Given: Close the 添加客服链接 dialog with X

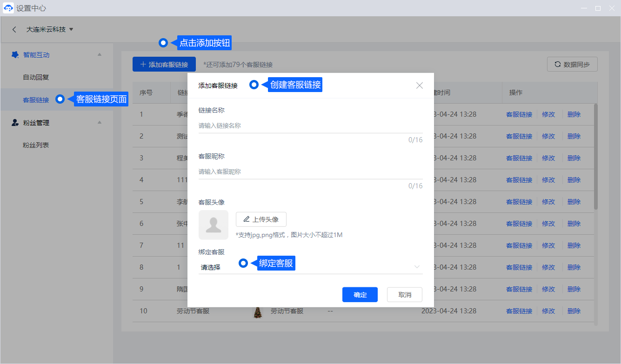Looking at the screenshot, I should click(419, 86).
